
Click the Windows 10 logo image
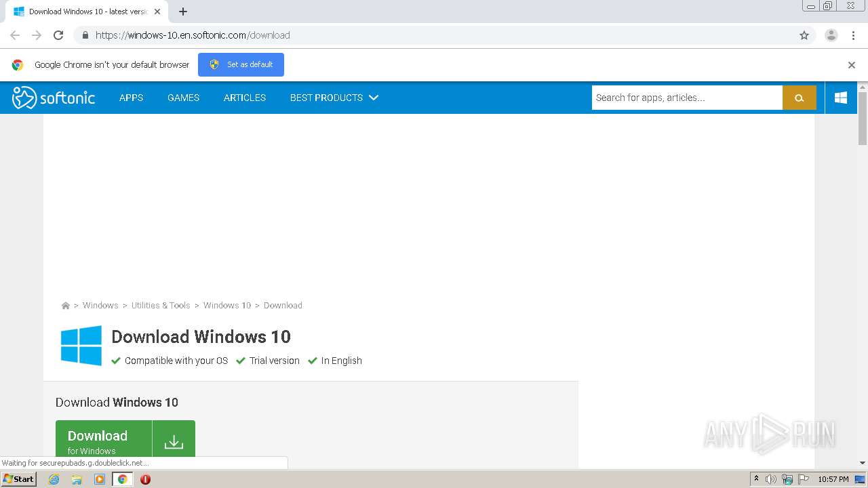point(81,346)
